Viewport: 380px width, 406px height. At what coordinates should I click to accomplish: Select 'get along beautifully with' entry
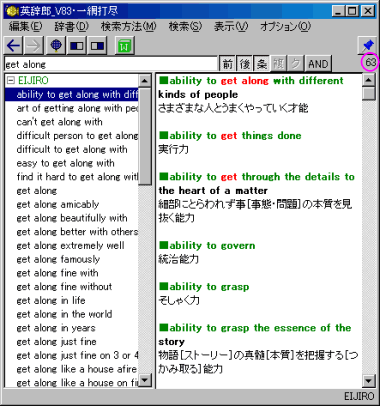[72, 218]
